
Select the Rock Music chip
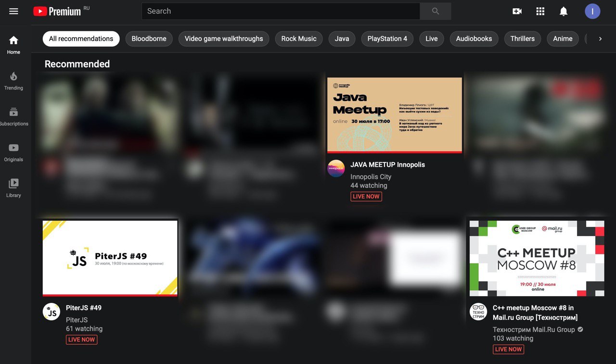coord(299,38)
